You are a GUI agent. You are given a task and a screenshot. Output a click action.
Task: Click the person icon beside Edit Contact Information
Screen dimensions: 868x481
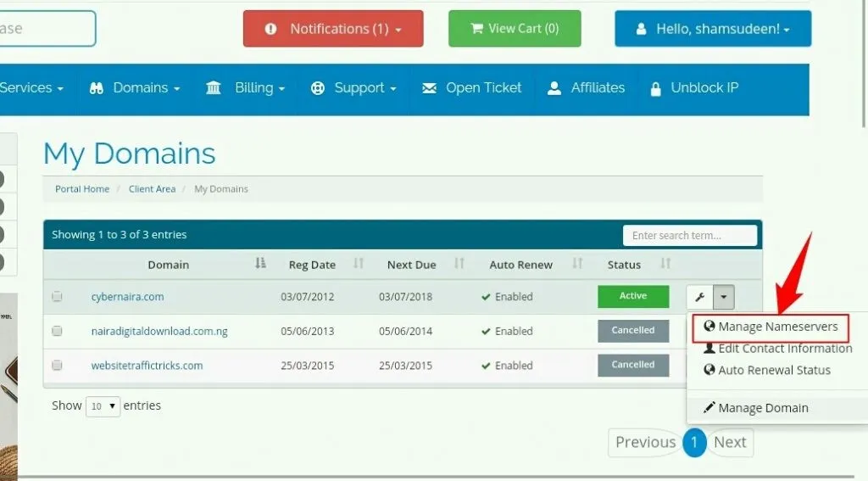[709, 348]
